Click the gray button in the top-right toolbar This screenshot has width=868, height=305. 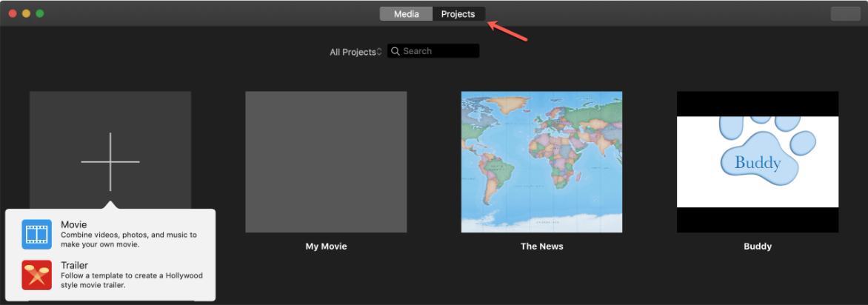coord(845,14)
